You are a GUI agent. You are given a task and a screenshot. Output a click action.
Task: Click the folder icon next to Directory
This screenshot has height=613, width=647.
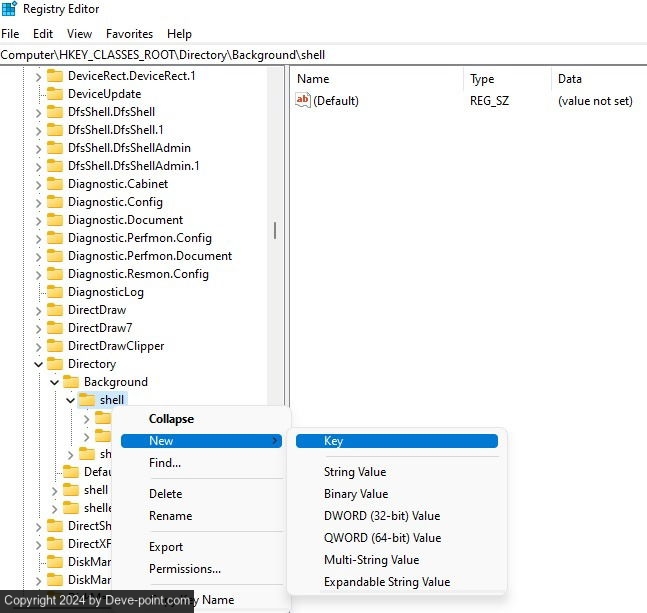[55, 364]
